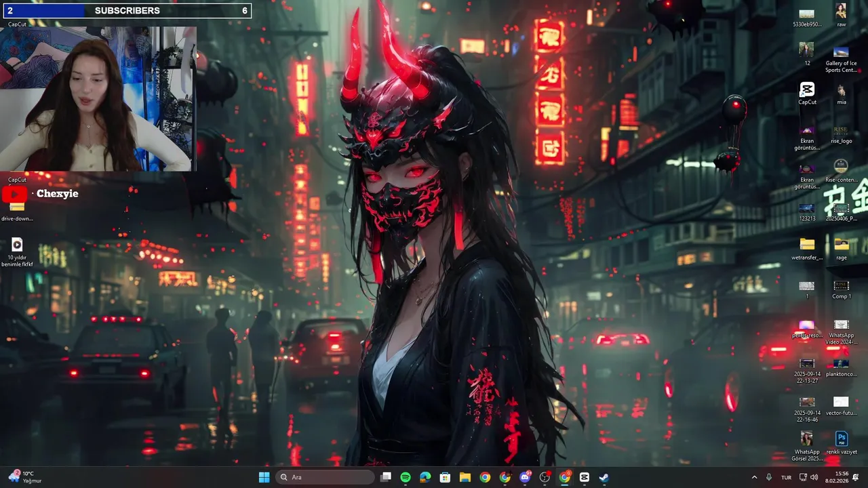This screenshot has width=868, height=488.
Task: Open OBS Studio from the taskbar
Action: (x=545, y=477)
